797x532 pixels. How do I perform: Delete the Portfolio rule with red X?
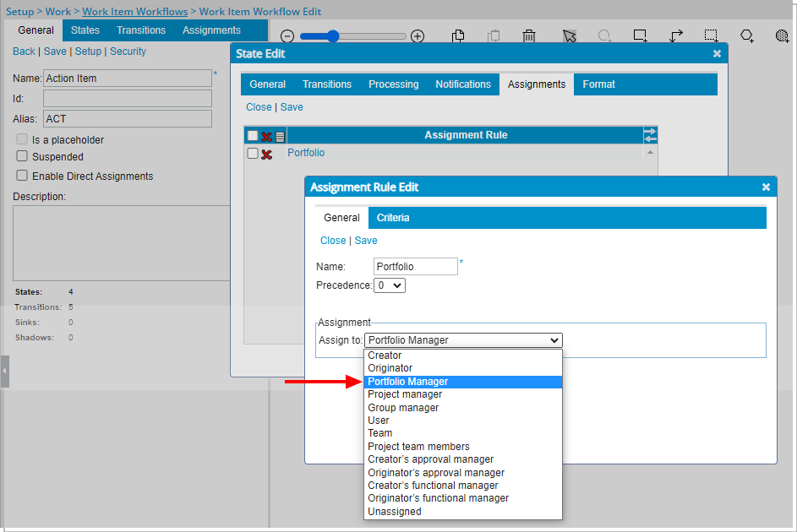pyautogui.click(x=267, y=154)
